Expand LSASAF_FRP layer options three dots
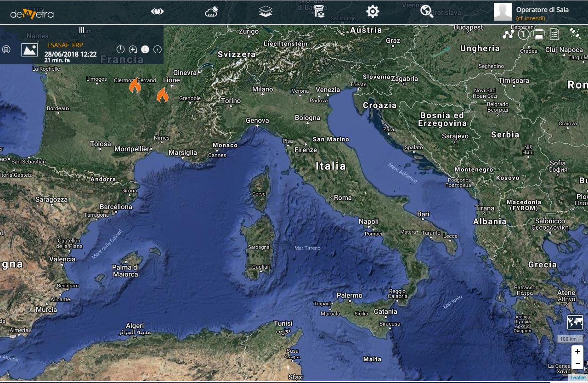588x383 pixels. click(158, 49)
